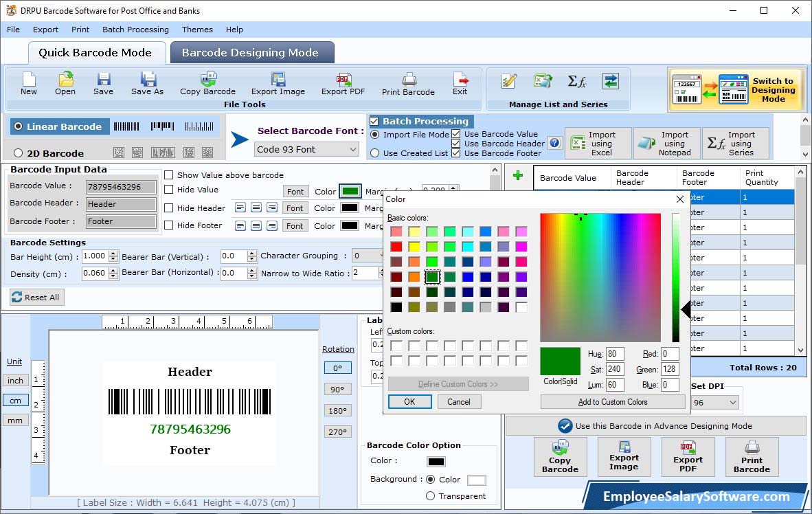Open a file with Open icon
Screen dimensions: 812x514
click(65, 84)
